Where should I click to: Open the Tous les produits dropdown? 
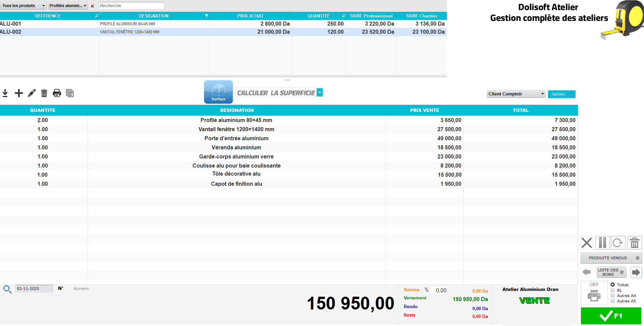click(23, 6)
